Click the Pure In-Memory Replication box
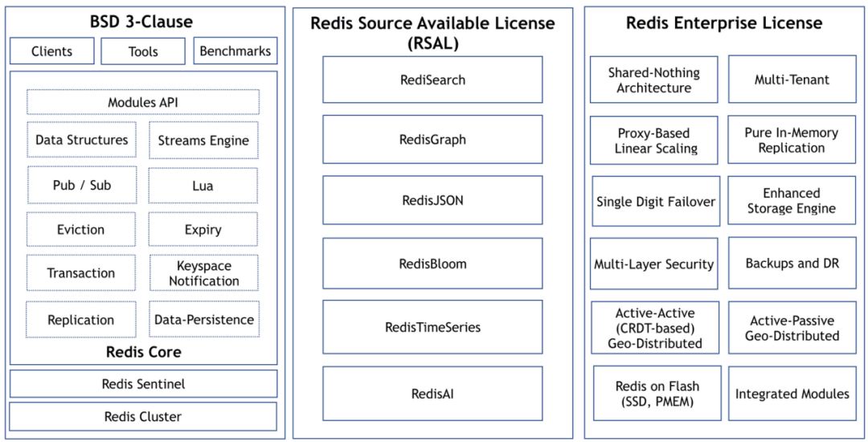Screen dimensions: 868x442 tap(792, 140)
